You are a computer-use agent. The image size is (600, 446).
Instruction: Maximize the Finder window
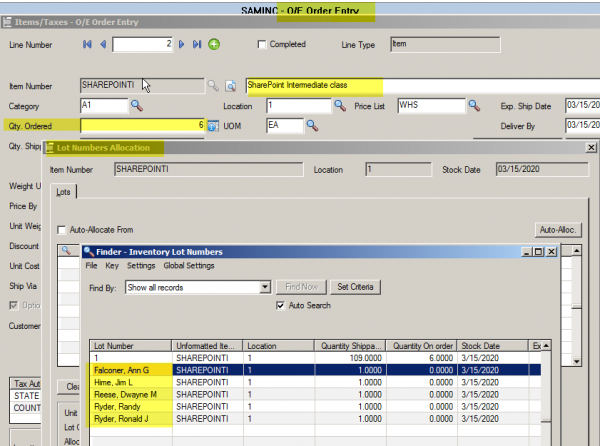539,252
